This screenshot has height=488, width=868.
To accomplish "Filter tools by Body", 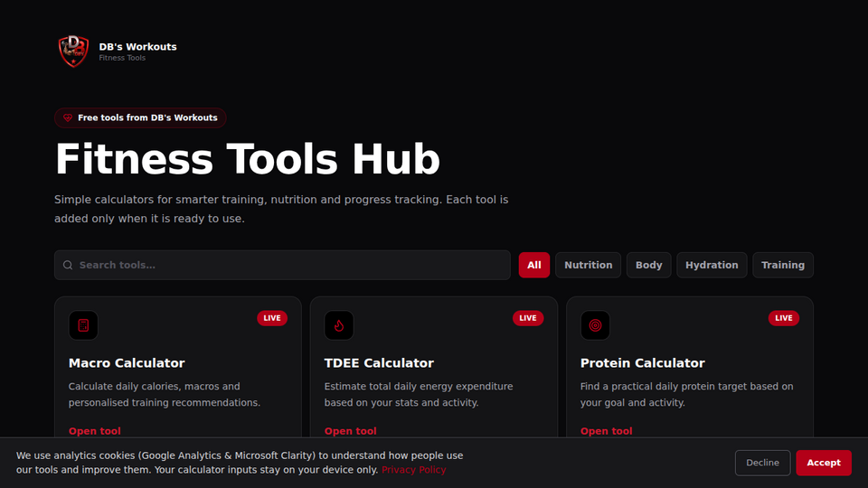I will click(649, 265).
